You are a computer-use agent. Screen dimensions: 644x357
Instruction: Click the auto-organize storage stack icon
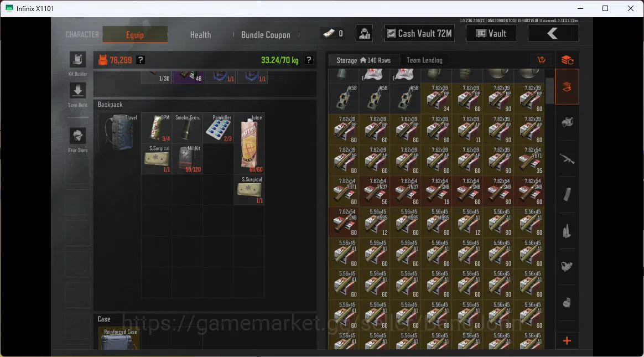coord(567,60)
